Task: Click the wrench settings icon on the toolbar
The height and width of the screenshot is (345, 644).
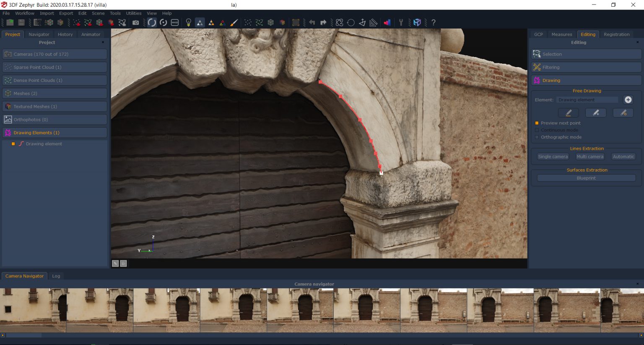Action: pyautogui.click(x=401, y=22)
